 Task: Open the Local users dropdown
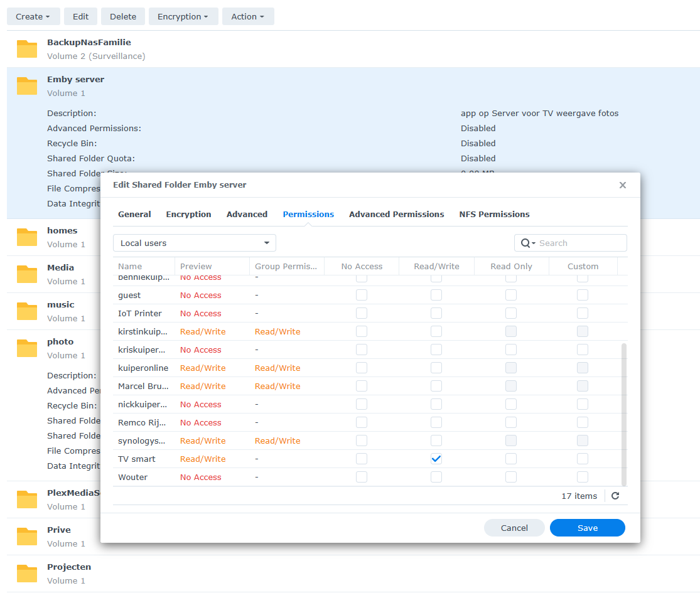[x=195, y=243]
